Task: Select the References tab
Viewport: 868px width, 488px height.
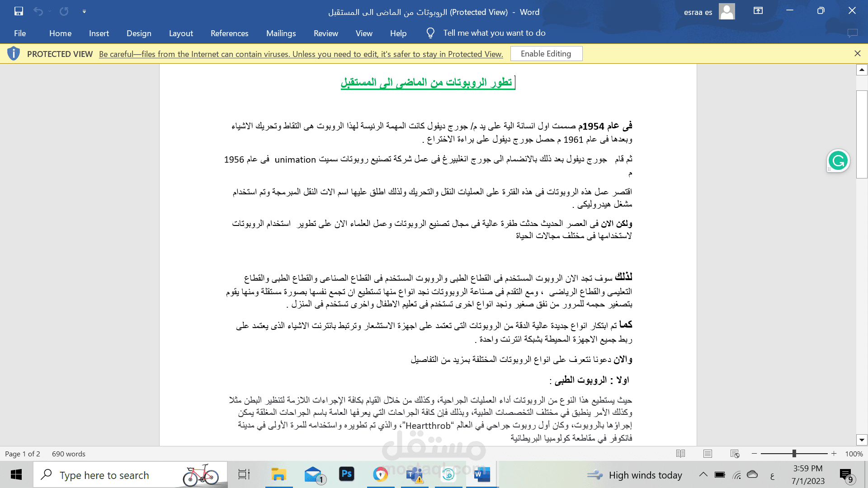Action: click(229, 33)
